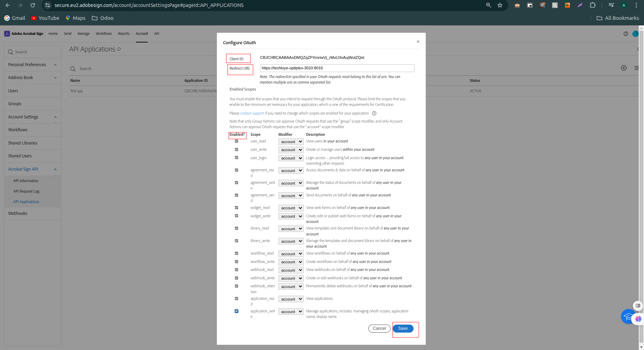This screenshot has height=350, width=644.
Task: Reload the page with the refresh icon
Action: 33,5
